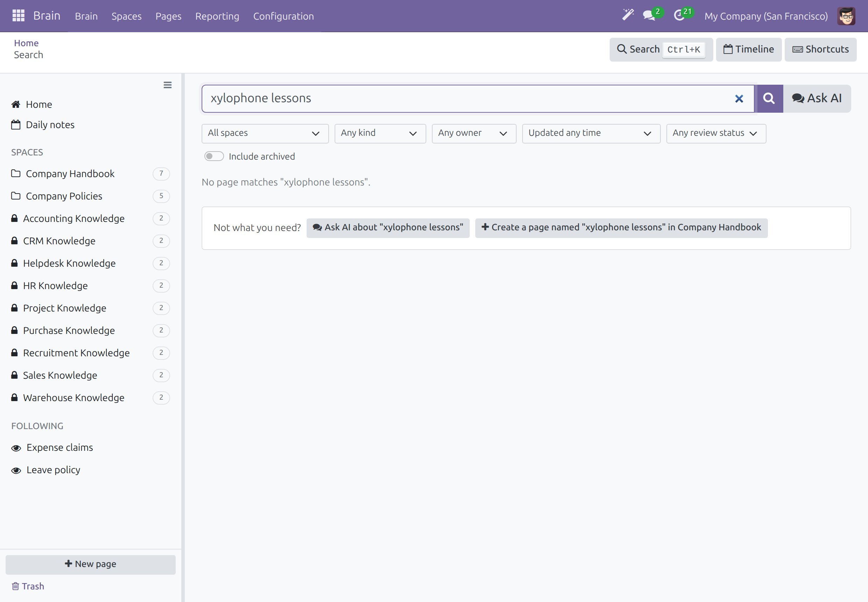Create a page named "xylophone lessons"

621,228
